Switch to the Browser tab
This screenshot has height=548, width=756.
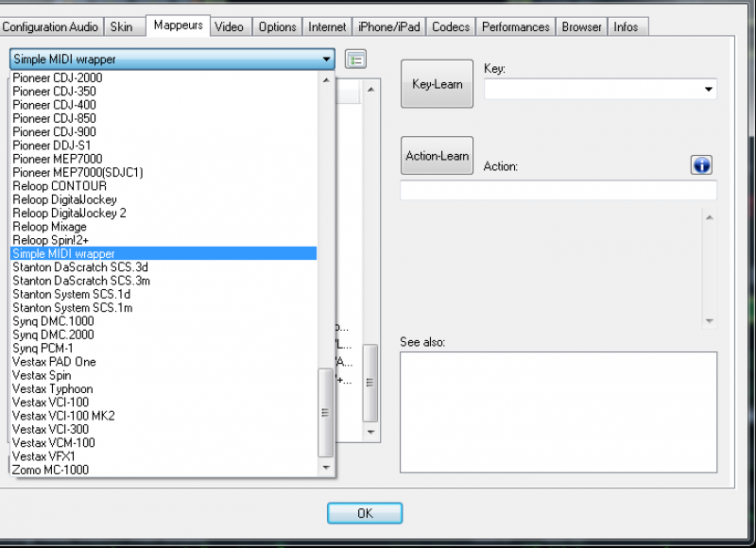pyautogui.click(x=581, y=27)
